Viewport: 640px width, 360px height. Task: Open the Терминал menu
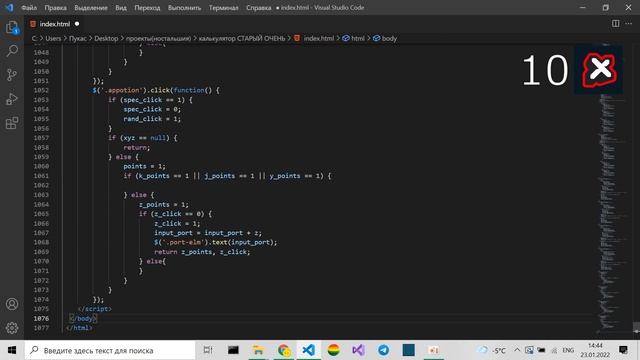224,8
